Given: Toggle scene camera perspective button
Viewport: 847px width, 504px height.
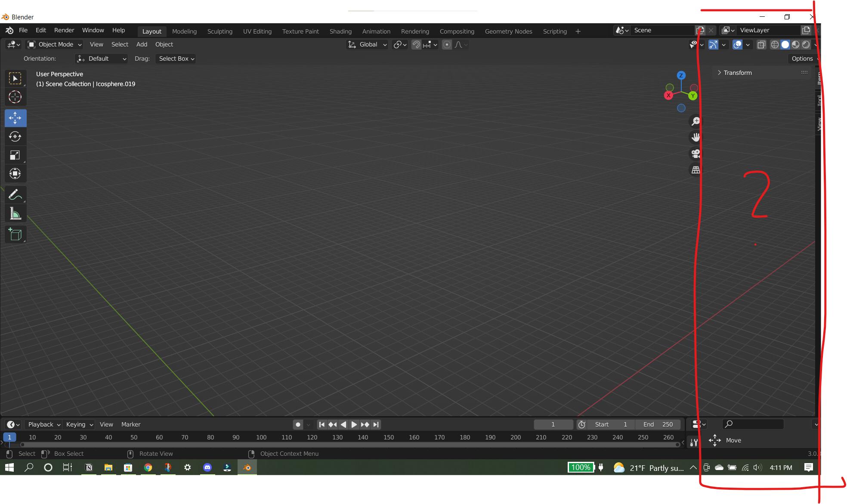Looking at the screenshot, I should click(x=695, y=154).
